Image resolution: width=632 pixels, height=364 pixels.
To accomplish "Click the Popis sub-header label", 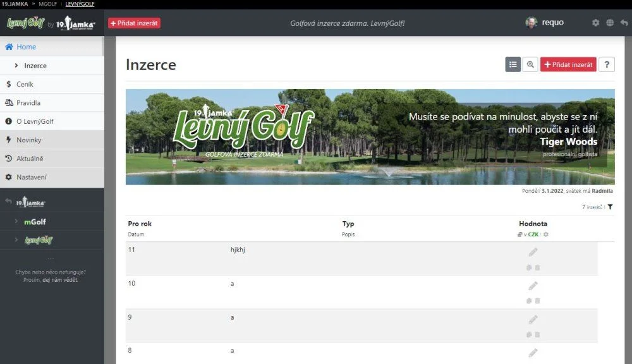I will 348,234.
